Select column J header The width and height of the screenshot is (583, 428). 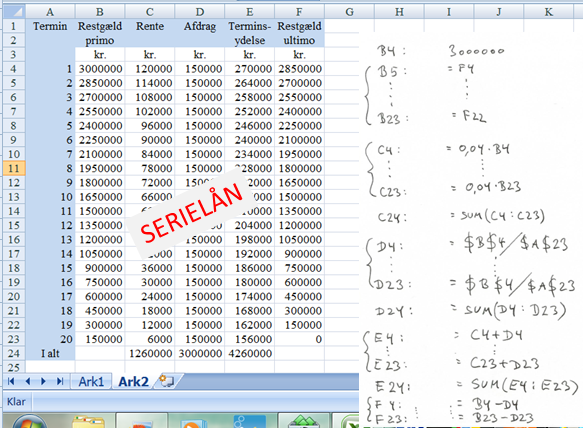499,12
